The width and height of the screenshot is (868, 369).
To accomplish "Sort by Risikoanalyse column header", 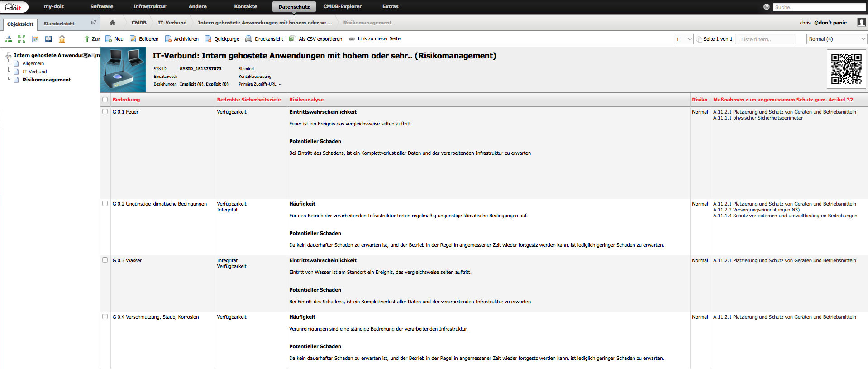I will (306, 100).
